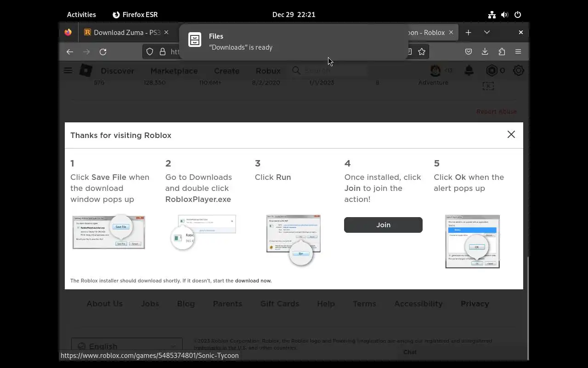588x368 pixels.
Task: Open Roblox notifications bell
Action: point(469,70)
